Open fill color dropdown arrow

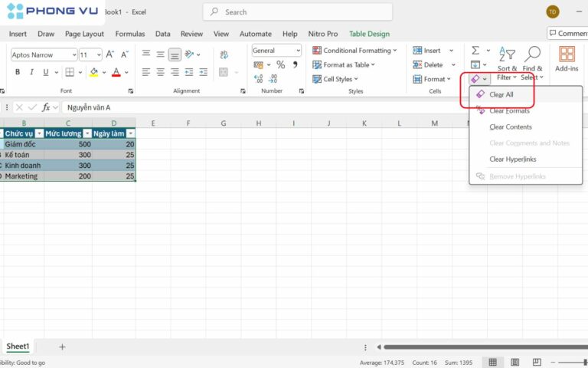coord(104,73)
